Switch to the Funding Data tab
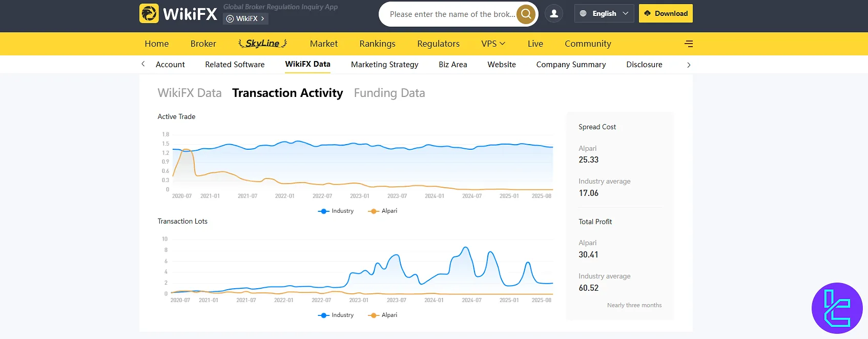Image resolution: width=868 pixels, height=339 pixels. [x=389, y=93]
